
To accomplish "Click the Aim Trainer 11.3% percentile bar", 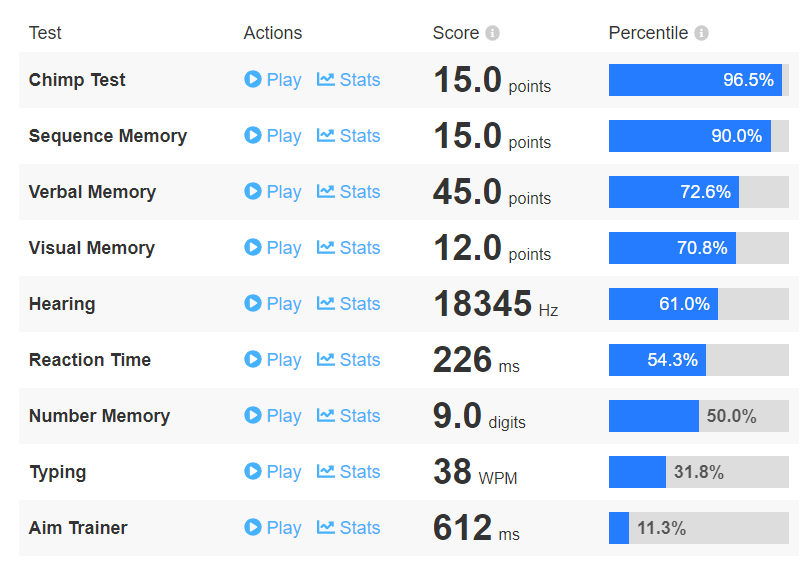I will (698, 528).
